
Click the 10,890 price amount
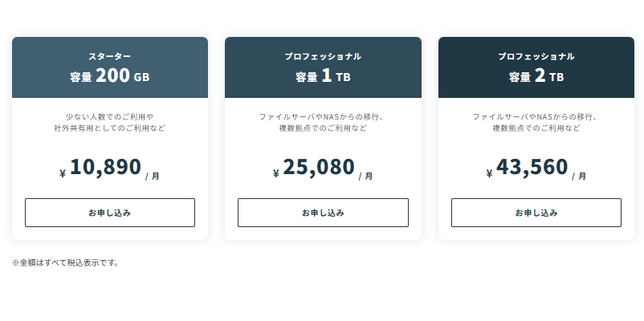(105, 167)
